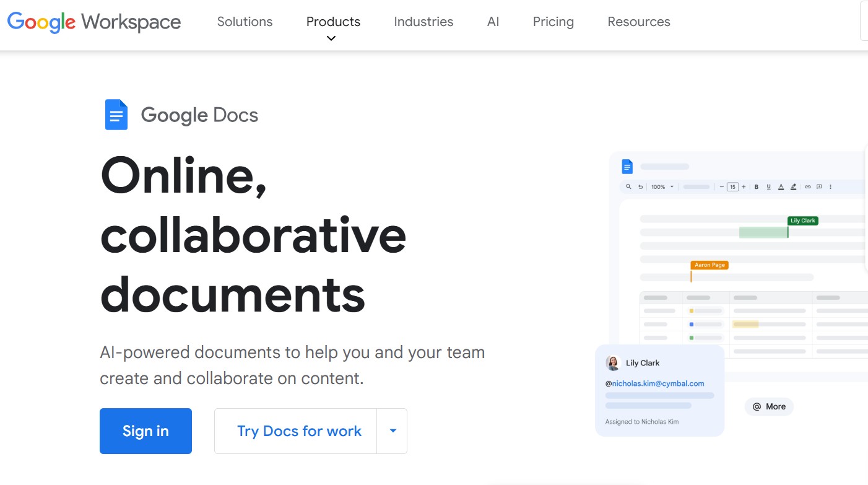The image size is (868, 485).
Task: Open the Resources menu
Action: point(639,22)
